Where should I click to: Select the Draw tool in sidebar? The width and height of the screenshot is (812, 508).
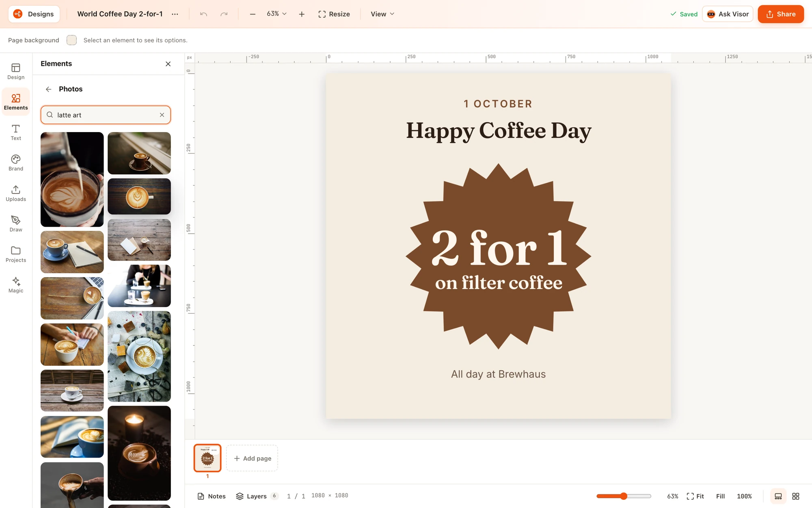16,224
